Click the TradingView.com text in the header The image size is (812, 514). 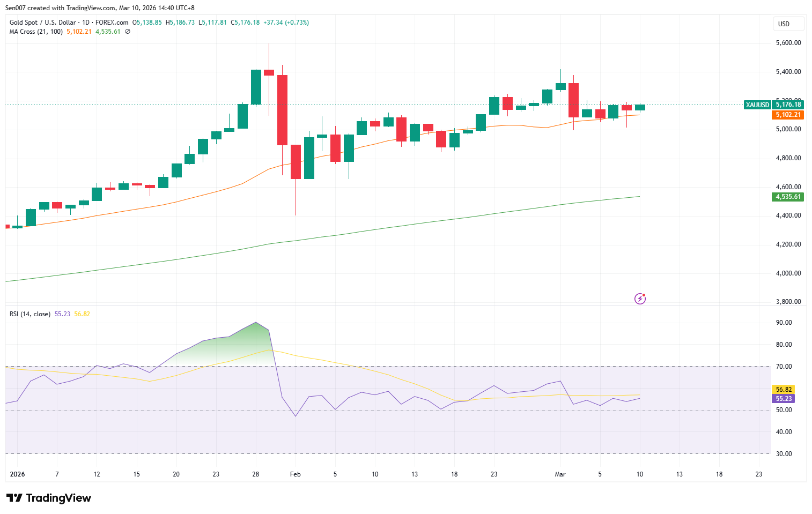point(91,8)
